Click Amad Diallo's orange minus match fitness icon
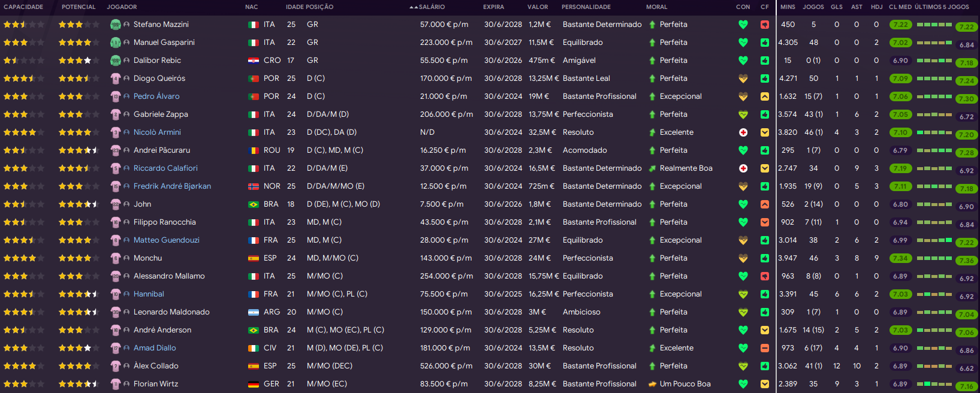Viewport: 980px width, 393px height. coord(765,348)
